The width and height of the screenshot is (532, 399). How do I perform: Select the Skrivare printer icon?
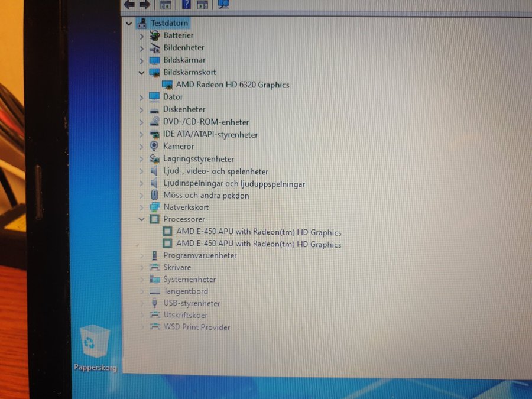click(155, 267)
